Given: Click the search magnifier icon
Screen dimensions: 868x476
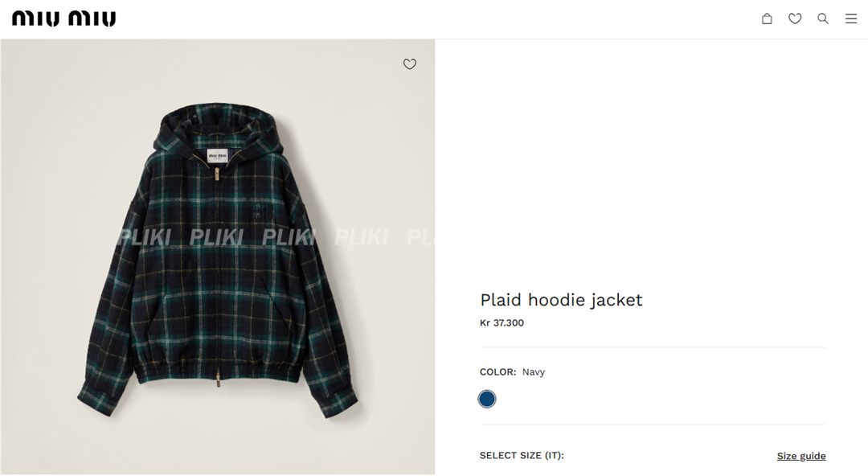Looking at the screenshot, I should (x=823, y=18).
